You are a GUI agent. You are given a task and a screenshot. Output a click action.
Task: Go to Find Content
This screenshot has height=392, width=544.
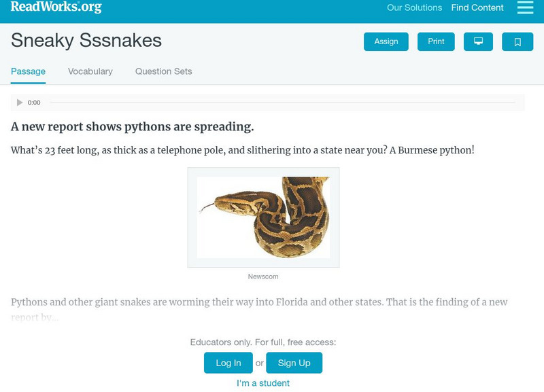pos(477,8)
